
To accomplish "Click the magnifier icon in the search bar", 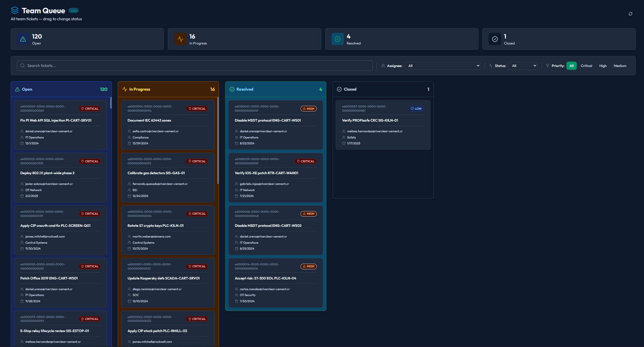I will pos(22,66).
